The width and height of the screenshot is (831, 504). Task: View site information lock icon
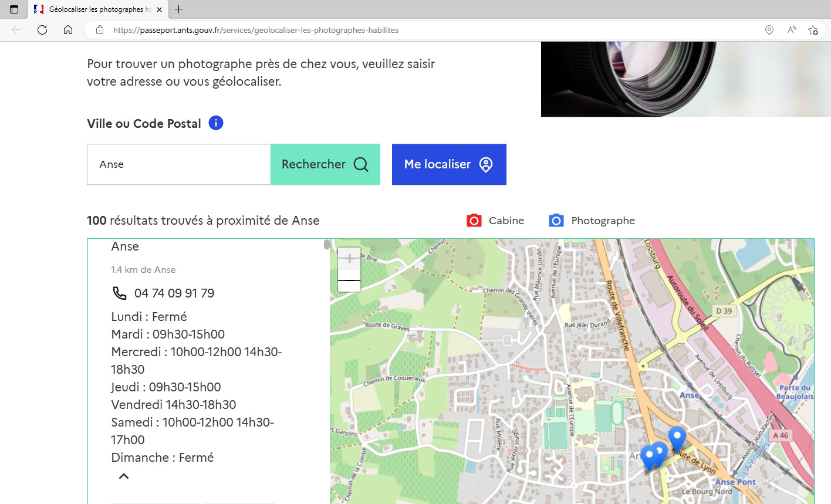point(100,30)
